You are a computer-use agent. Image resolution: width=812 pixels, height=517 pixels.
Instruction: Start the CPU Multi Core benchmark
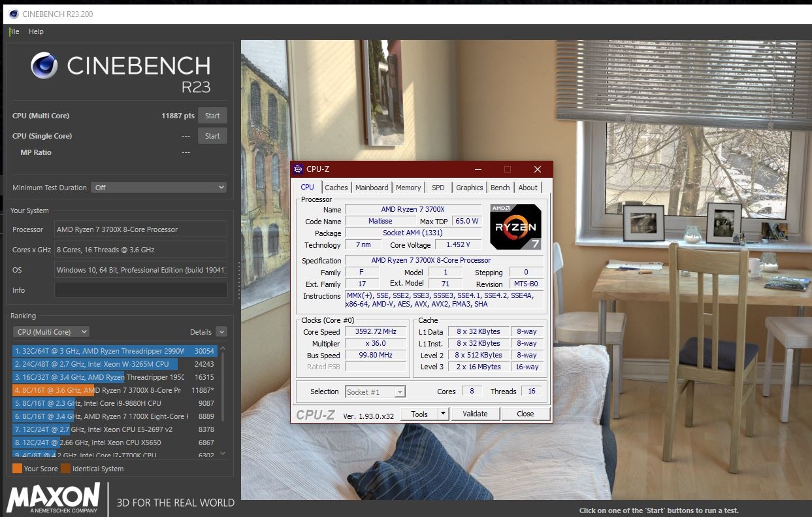pyautogui.click(x=212, y=115)
